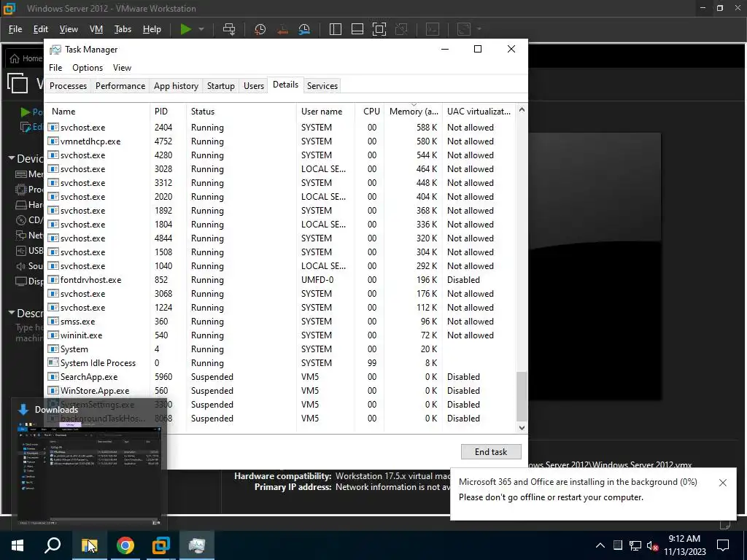Click the network tray icon
747x560 pixels.
coord(635,545)
